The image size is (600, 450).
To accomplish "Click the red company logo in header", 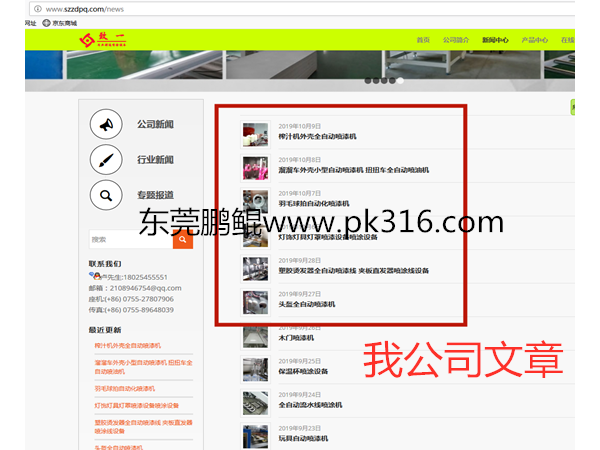I will click(103, 39).
